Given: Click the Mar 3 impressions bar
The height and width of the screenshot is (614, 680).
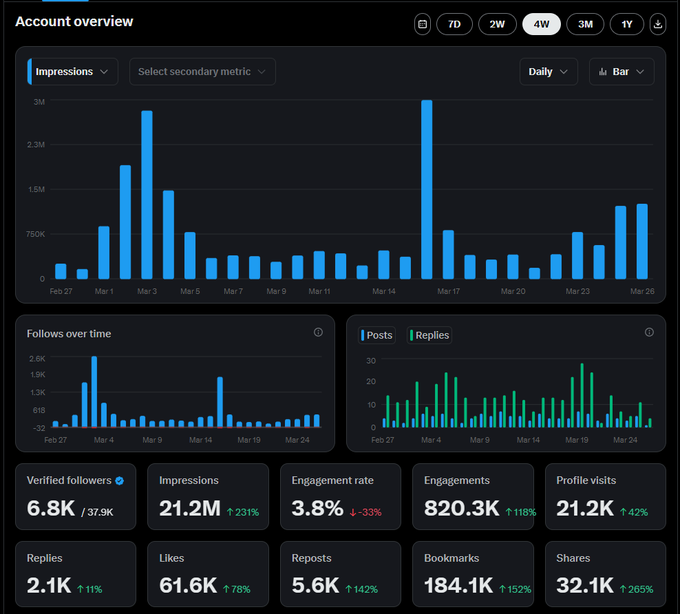Looking at the screenshot, I should click(147, 195).
